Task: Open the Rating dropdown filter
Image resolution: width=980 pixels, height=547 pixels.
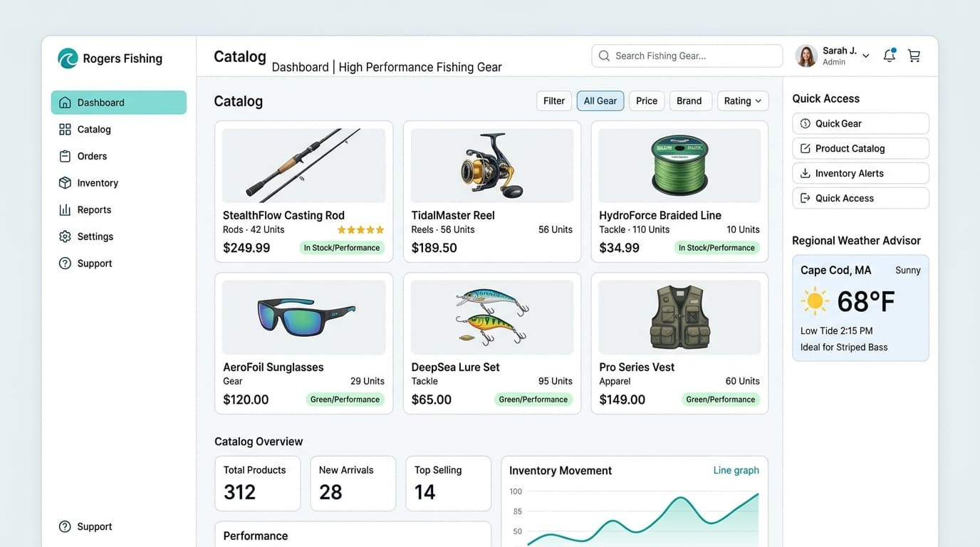Action: pyautogui.click(x=743, y=101)
